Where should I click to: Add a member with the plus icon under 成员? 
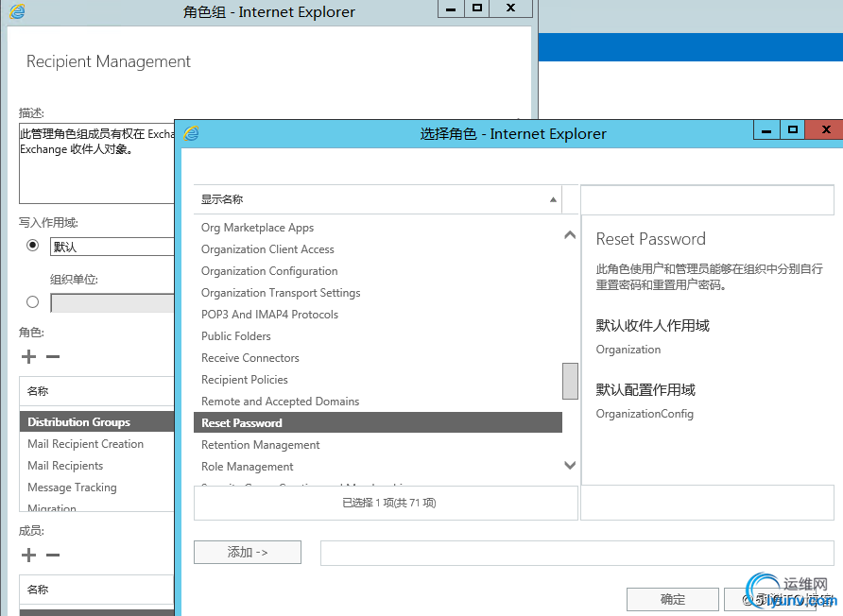point(29,555)
